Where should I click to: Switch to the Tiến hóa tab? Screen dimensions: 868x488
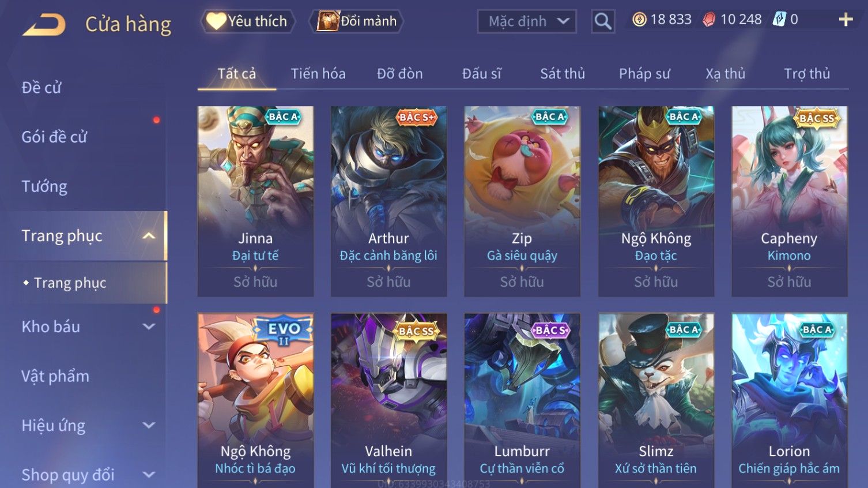point(318,74)
